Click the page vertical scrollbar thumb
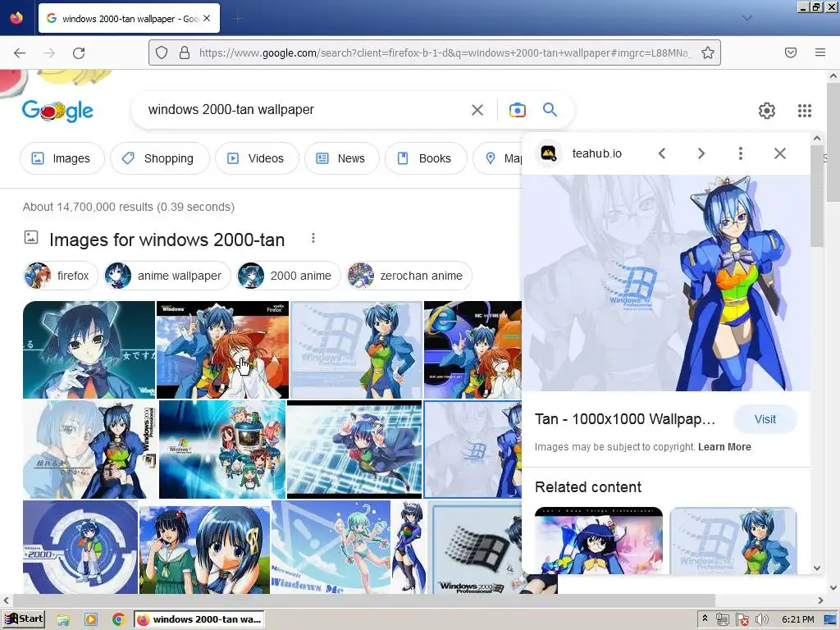 pos(833,142)
